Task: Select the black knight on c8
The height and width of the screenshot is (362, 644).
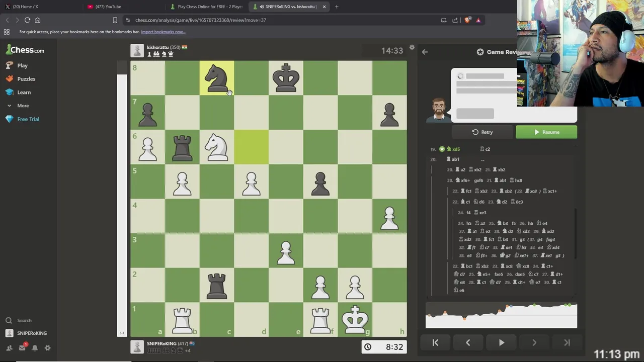Action: point(217,78)
